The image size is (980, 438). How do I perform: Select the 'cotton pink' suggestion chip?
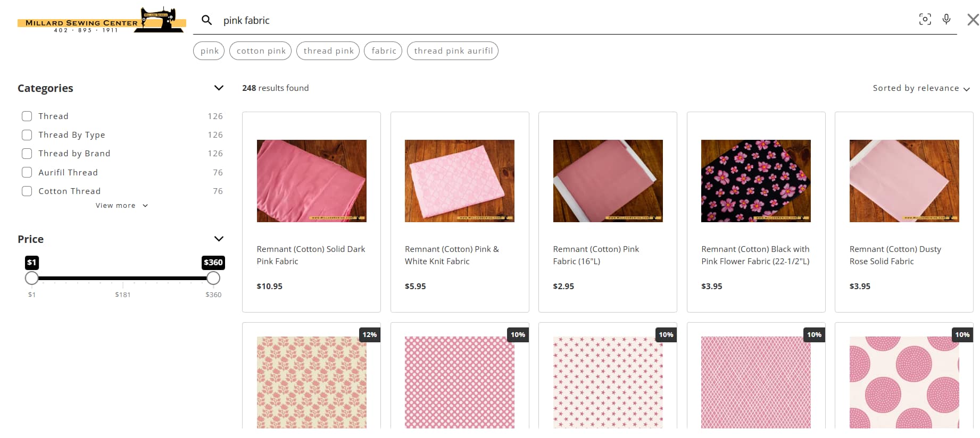tap(261, 51)
